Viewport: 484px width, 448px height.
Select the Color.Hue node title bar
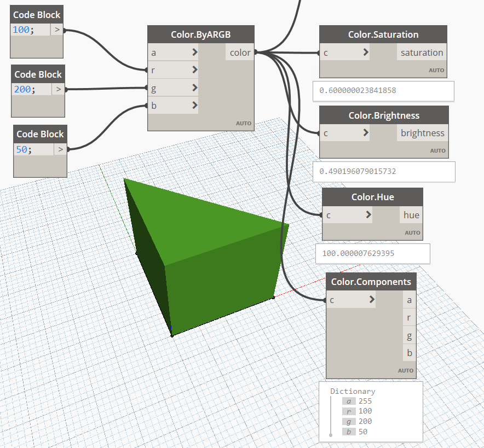click(x=372, y=197)
